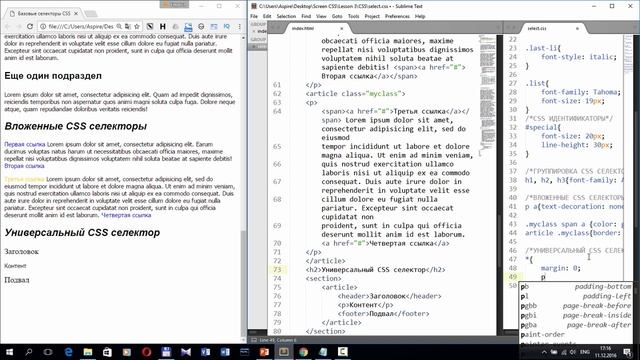640x360 pixels.
Task: Launch Microsoft Edge from taskbar
Action: pyautogui.click(x=68, y=352)
